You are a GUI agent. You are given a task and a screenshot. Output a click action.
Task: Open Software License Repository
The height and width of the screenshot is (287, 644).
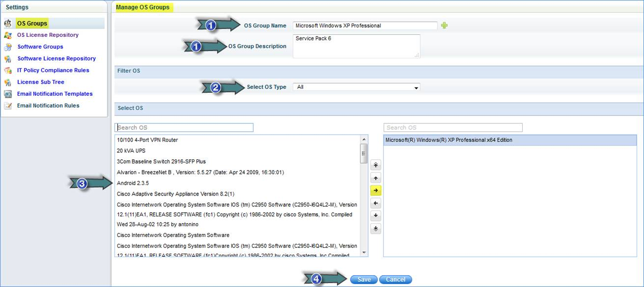[56, 58]
